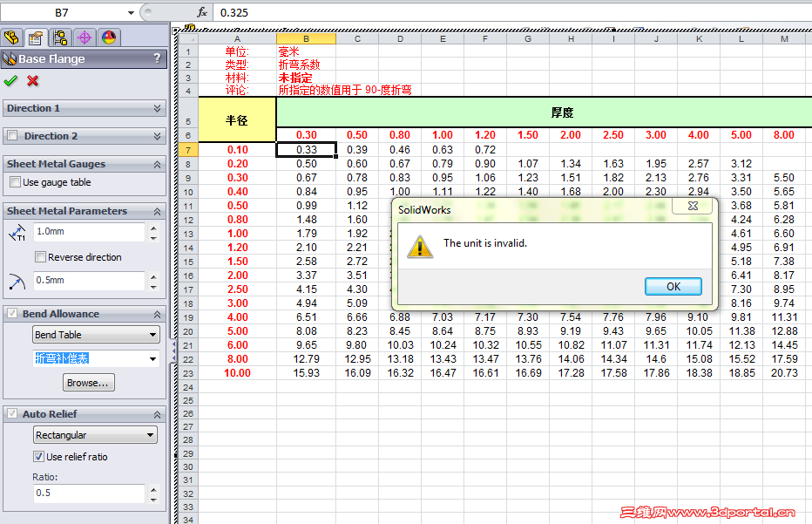Screen dimensions: 812x524
Task: Open the FeatureManager design tree tab
Action: 11,37
